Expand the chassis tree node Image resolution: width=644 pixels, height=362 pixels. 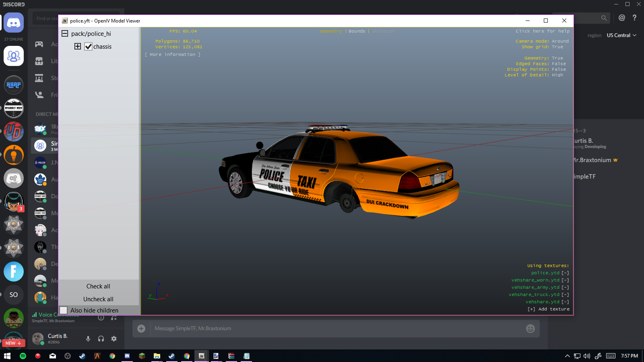coord(78,47)
